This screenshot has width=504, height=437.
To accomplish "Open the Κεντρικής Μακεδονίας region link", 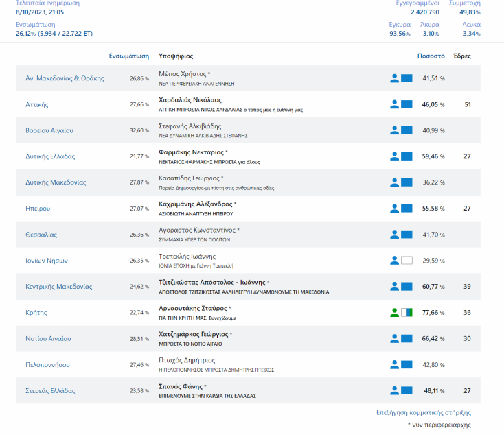I will coord(58,287).
